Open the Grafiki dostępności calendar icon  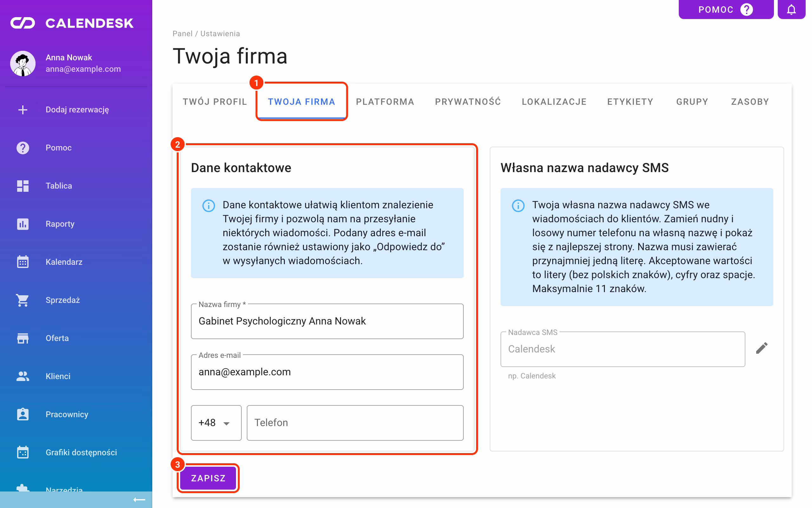click(x=23, y=452)
